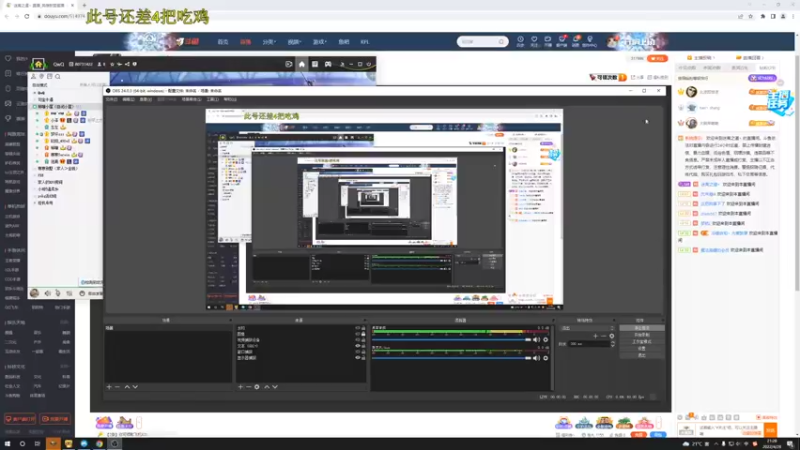Open OBS scene transition type dropdown
The width and height of the screenshot is (800, 450).
pos(587,328)
